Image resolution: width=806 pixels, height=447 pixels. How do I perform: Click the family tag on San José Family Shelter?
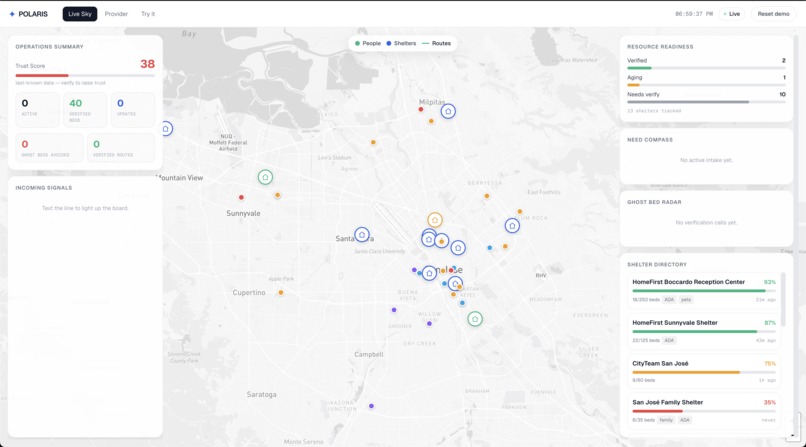pos(666,420)
